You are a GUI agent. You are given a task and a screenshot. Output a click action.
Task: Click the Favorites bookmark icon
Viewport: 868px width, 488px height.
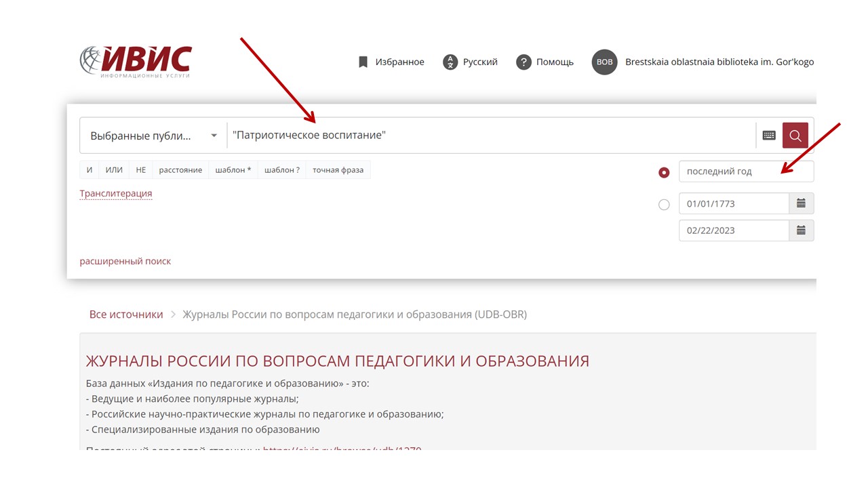(x=363, y=62)
